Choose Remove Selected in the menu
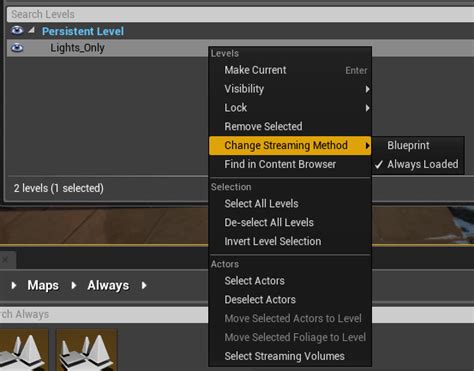This screenshot has width=474, height=371. [290, 127]
